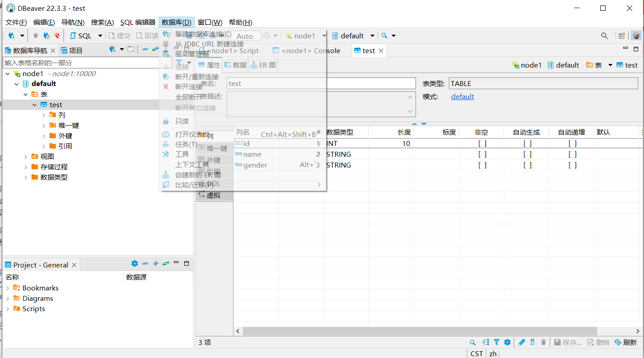Choose 只读 in the database menu
This screenshot has width=644, height=358.
[182, 122]
